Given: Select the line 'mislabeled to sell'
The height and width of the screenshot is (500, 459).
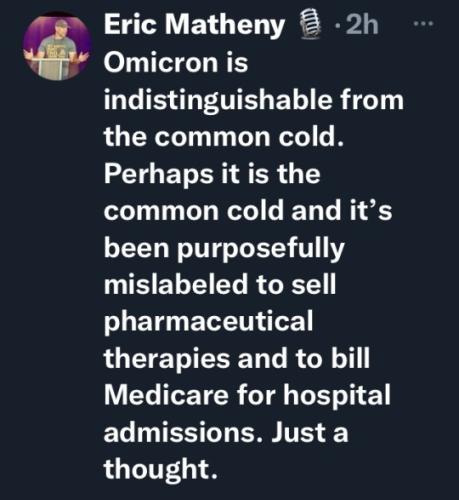Looking at the screenshot, I should pos(220,284).
